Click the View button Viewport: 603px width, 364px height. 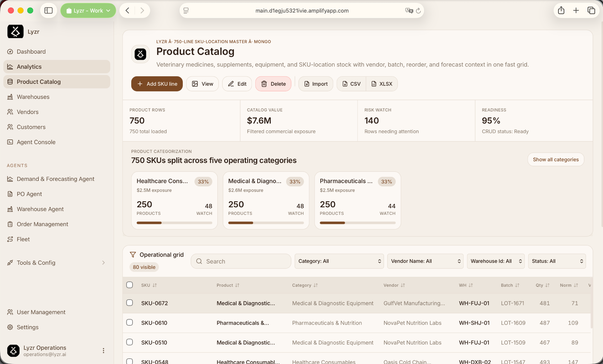[202, 84]
